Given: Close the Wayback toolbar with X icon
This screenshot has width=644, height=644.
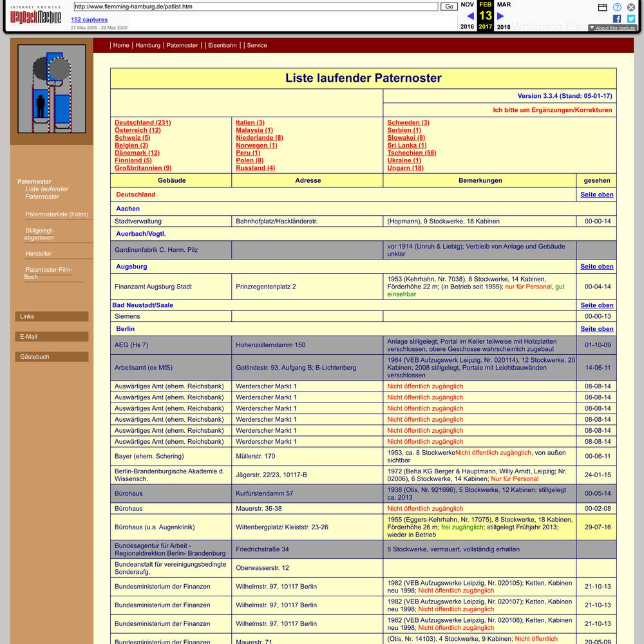Looking at the screenshot, I should [x=631, y=7].
